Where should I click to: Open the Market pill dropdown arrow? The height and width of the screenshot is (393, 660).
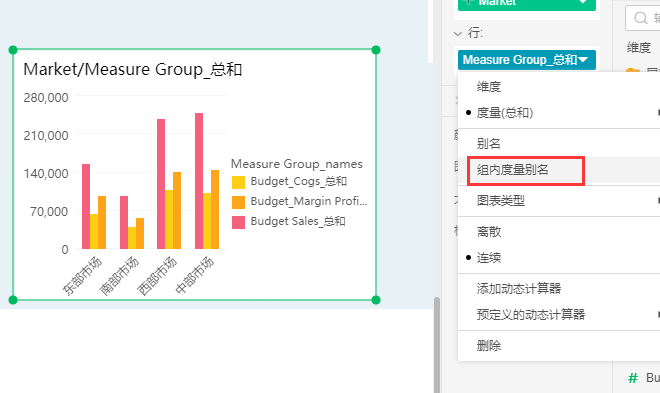(x=583, y=2)
